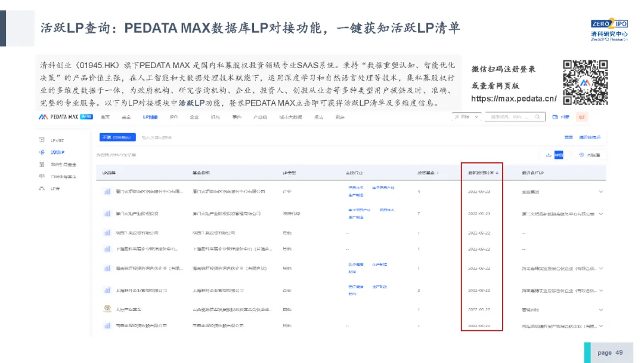Viewport: 644px width, 363px height.
Task: Click the QR code image
Action: point(585,82)
